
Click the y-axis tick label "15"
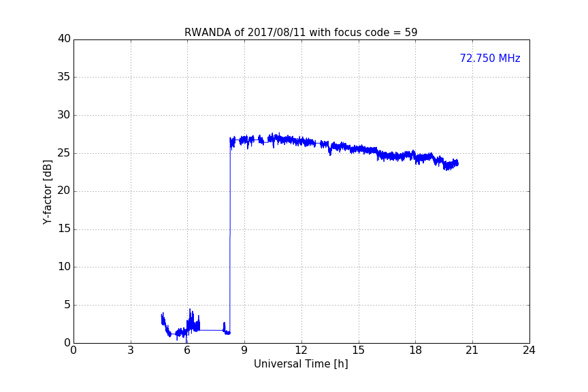pyautogui.click(x=64, y=229)
